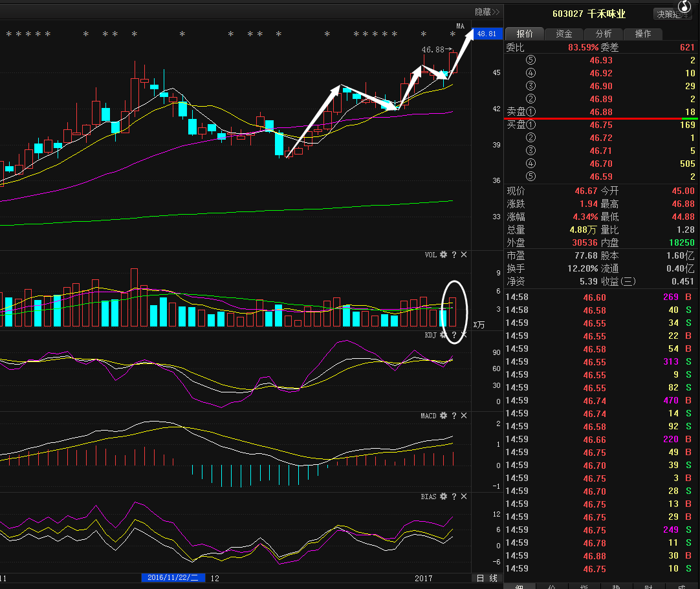The image size is (700, 589).
Task: Open the 决策矩阵 button
Action: tap(672, 14)
